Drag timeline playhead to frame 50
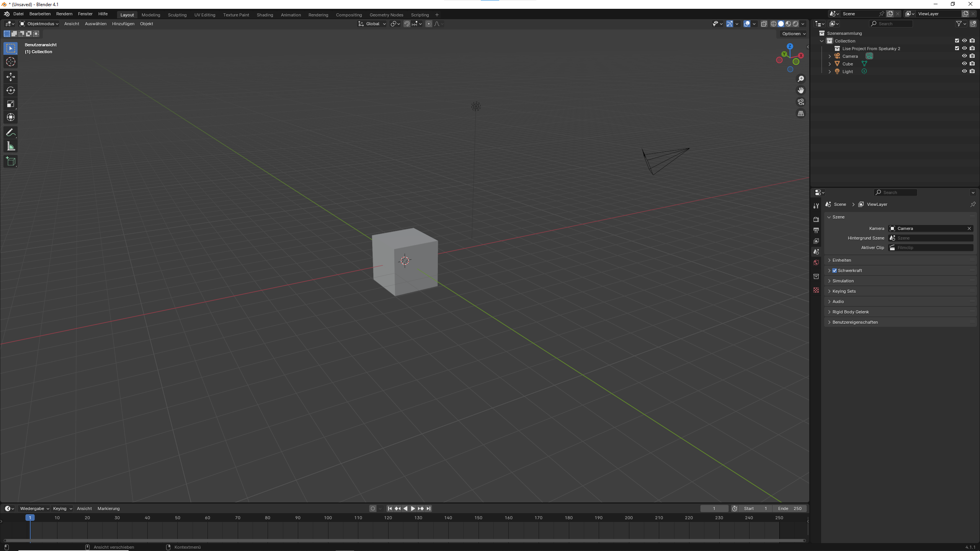This screenshot has height=551, width=980. pos(177,517)
